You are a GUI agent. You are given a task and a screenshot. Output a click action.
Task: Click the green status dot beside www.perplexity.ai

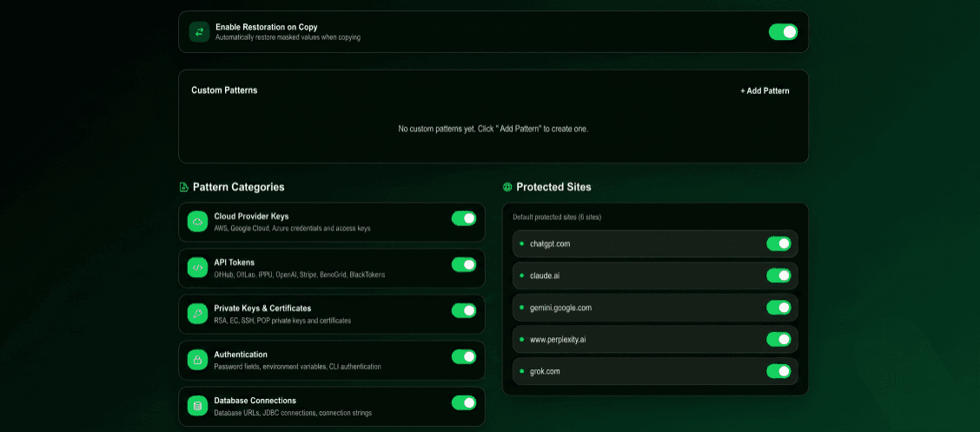522,339
